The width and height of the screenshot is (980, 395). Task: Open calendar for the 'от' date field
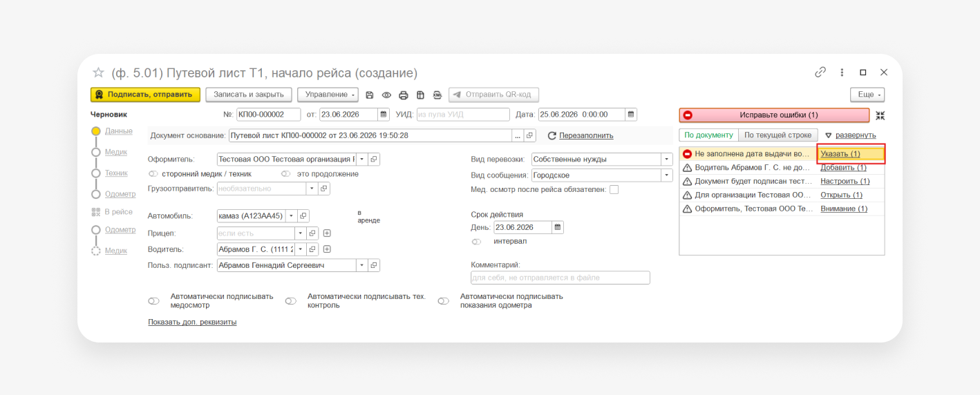[384, 115]
